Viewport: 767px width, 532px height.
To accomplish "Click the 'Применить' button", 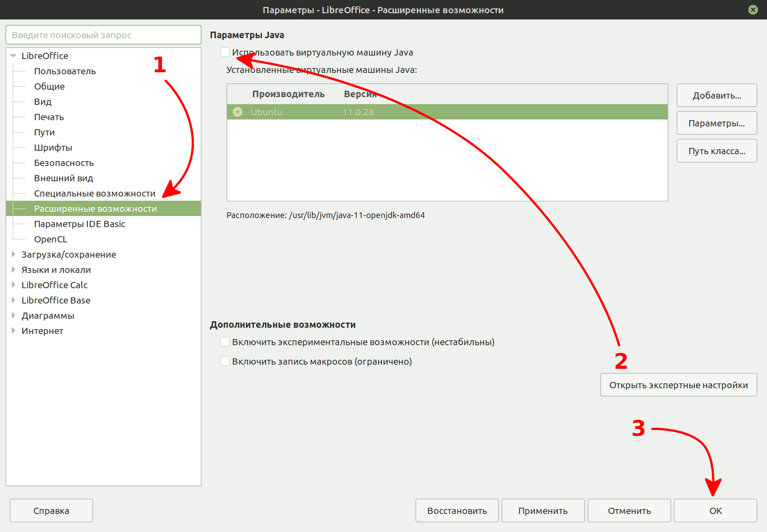I will 543,510.
